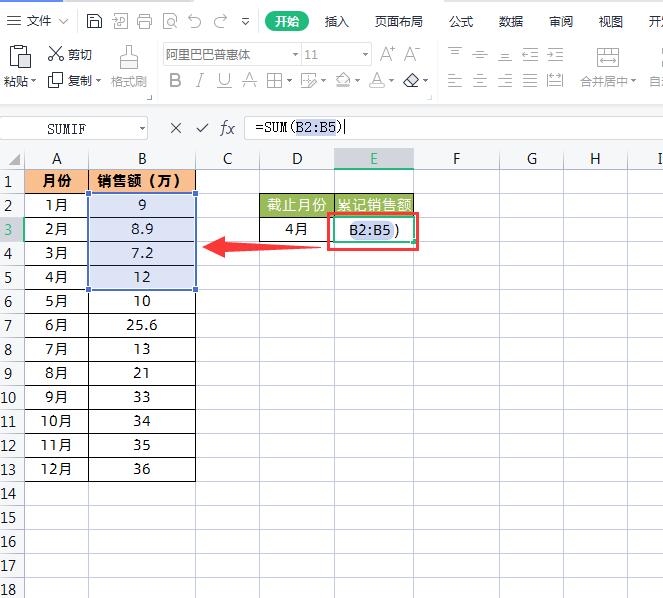
Task: Switch to the 开始 tab
Action: point(287,21)
